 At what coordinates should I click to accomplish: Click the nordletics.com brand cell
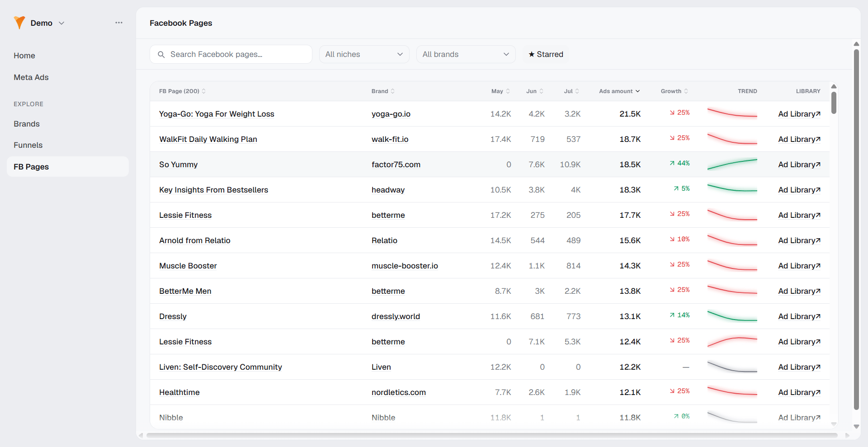398,392
